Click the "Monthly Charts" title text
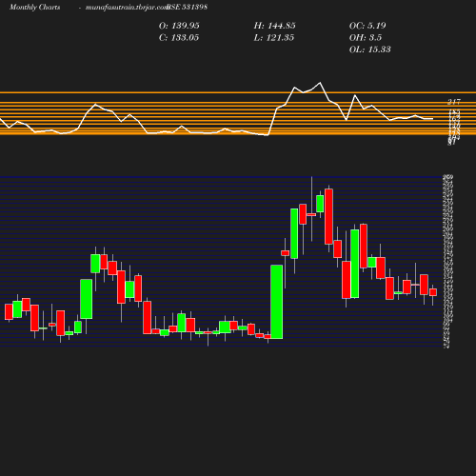Image resolution: width=476 pixels, height=476 pixels. coord(34,8)
